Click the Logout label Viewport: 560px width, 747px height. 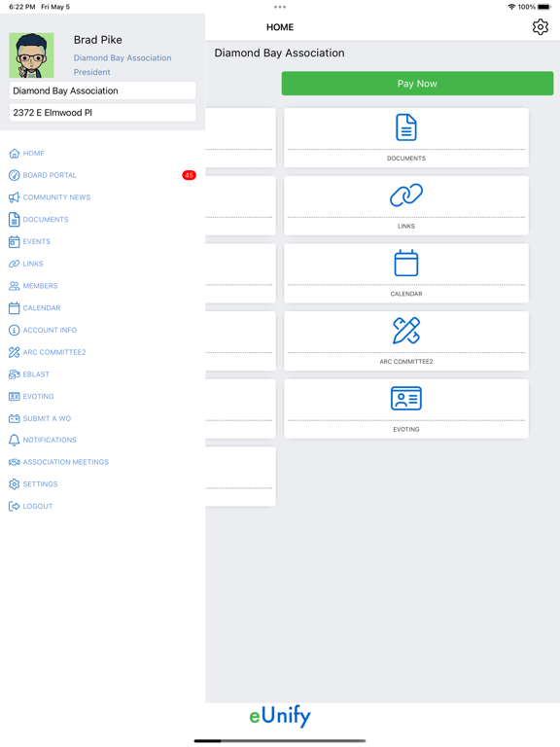coord(38,507)
